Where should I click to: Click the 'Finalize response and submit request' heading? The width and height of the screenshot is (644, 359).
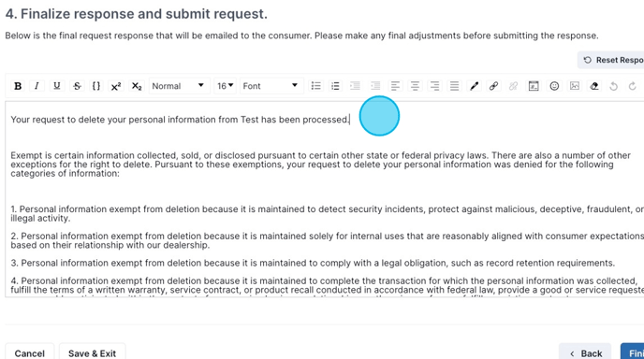tap(136, 14)
